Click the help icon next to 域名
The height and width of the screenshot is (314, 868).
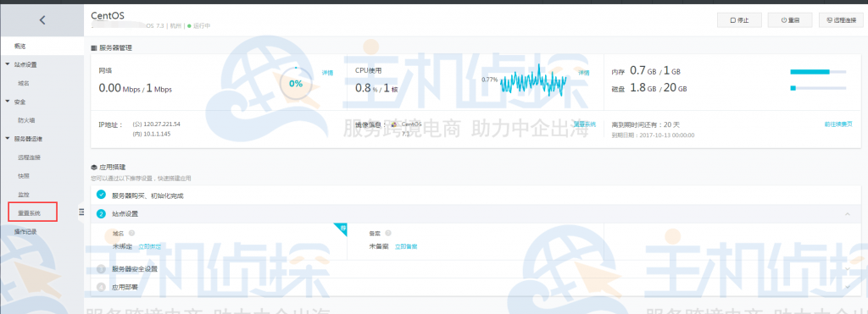(x=131, y=234)
